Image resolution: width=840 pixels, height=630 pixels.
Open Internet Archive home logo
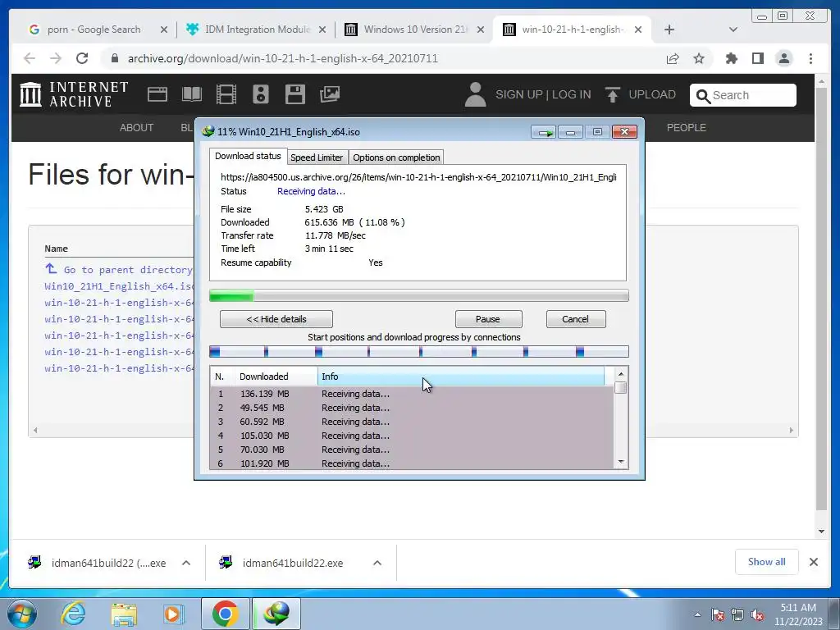pyautogui.click(x=74, y=94)
